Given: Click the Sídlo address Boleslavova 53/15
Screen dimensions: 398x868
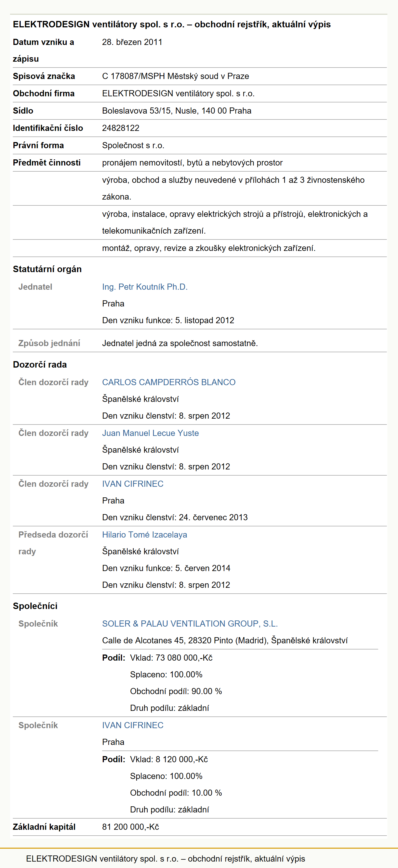Looking at the screenshot, I should pos(177,111).
